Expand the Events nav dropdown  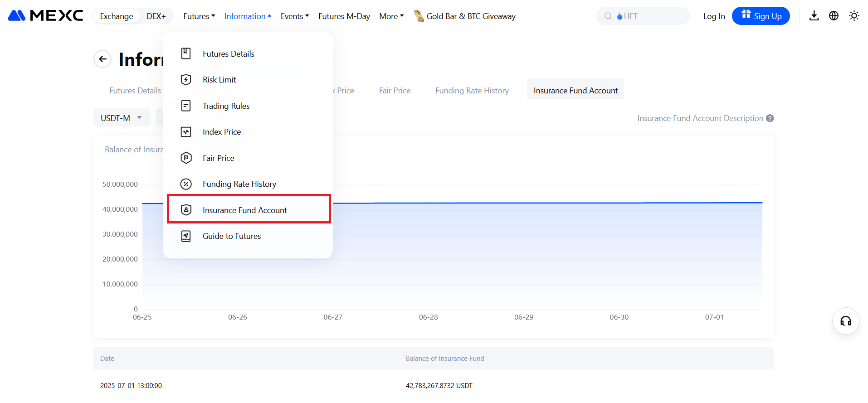(x=294, y=16)
